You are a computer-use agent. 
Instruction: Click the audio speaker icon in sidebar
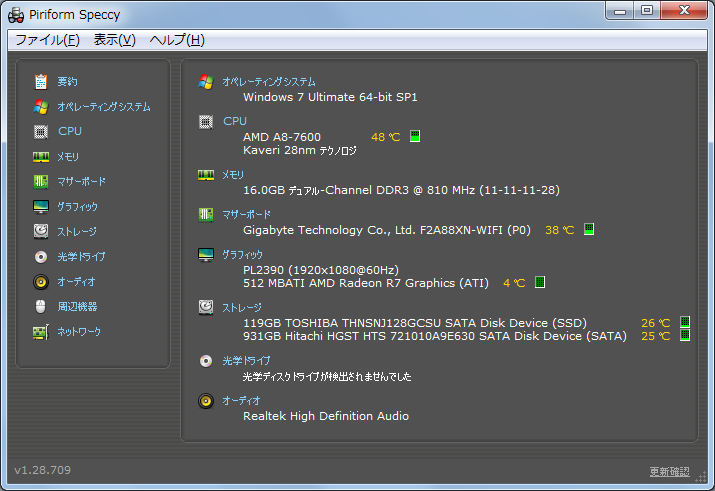(x=41, y=281)
